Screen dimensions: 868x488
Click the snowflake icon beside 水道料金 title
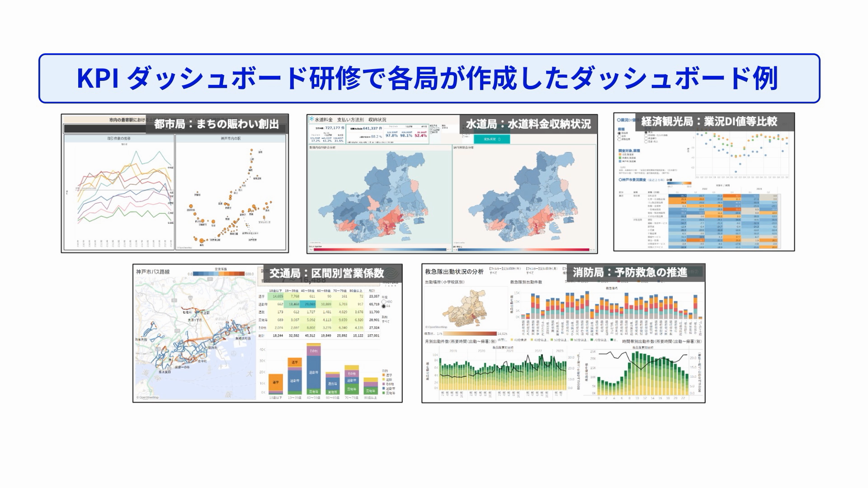coord(311,119)
